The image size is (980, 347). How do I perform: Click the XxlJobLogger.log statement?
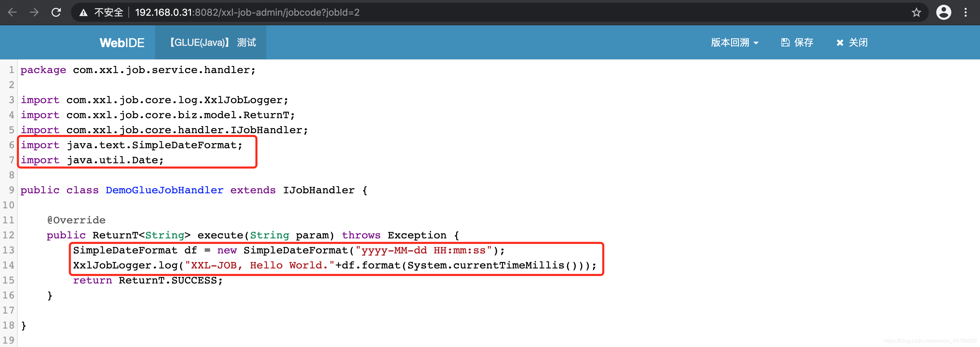pos(335,265)
